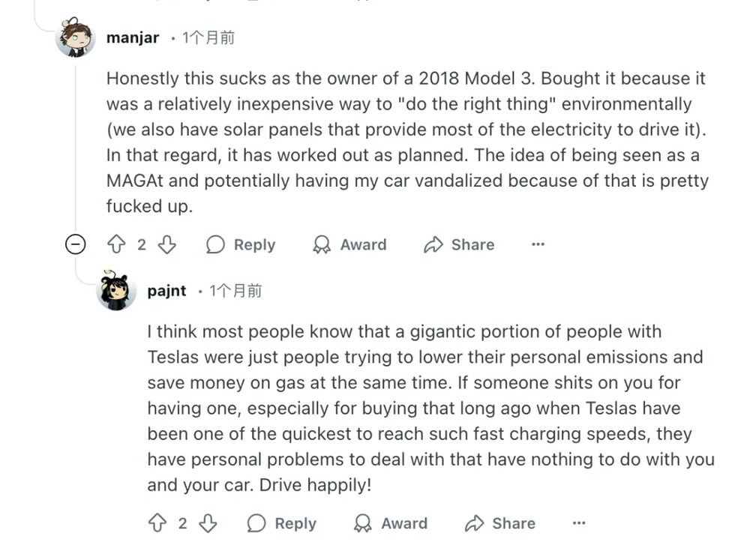
Task: Give an Award to pajnt's reply
Action: point(391,523)
